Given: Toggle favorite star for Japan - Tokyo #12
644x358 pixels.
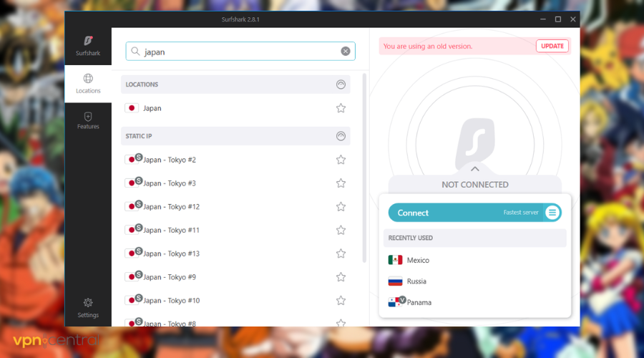Looking at the screenshot, I should pyautogui.click(x=341, y=207).
